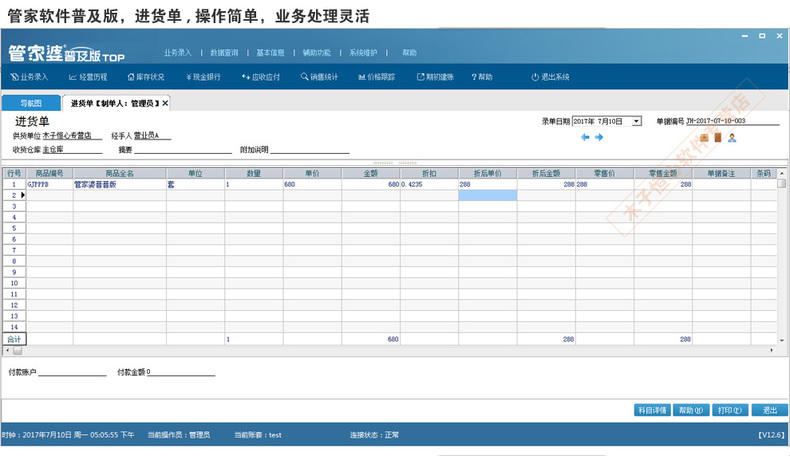Viewport: 790px width, 456px height.
Task: Expand the 录单日期 date dropdown
Action: pyautogui.click(x=636, y=121)
